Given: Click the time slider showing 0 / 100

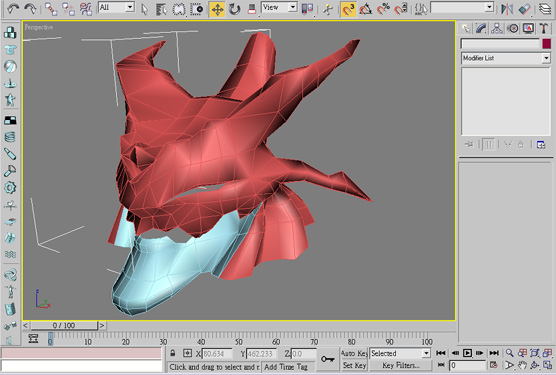Looking at the screenshot, I should pyautogui.click(x=64, y=325).
